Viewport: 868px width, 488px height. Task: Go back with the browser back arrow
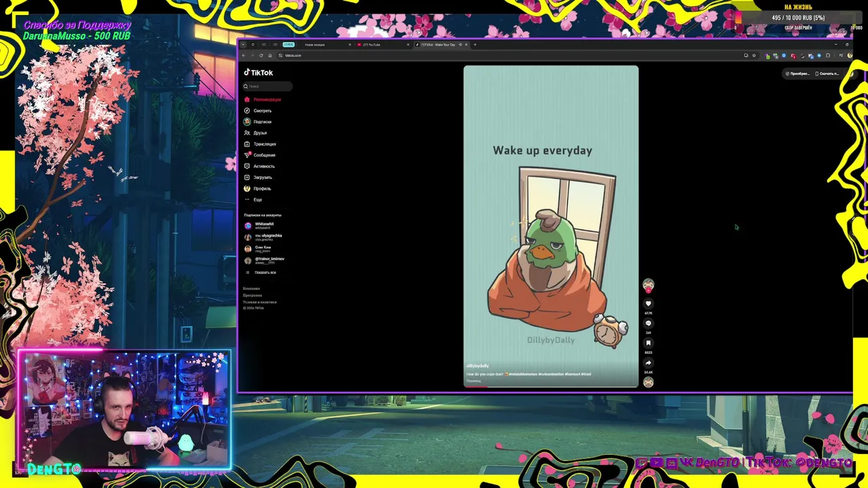pos(243,56)
